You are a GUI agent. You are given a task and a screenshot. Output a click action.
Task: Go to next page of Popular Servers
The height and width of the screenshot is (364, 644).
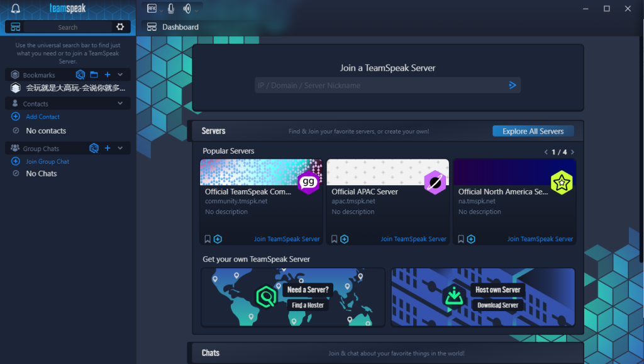572,152
